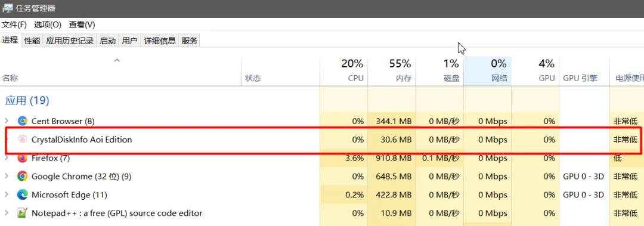Click the Microsoft Edge icon
This screenshot has height=226, width=644.
click(x=22, y=194)
